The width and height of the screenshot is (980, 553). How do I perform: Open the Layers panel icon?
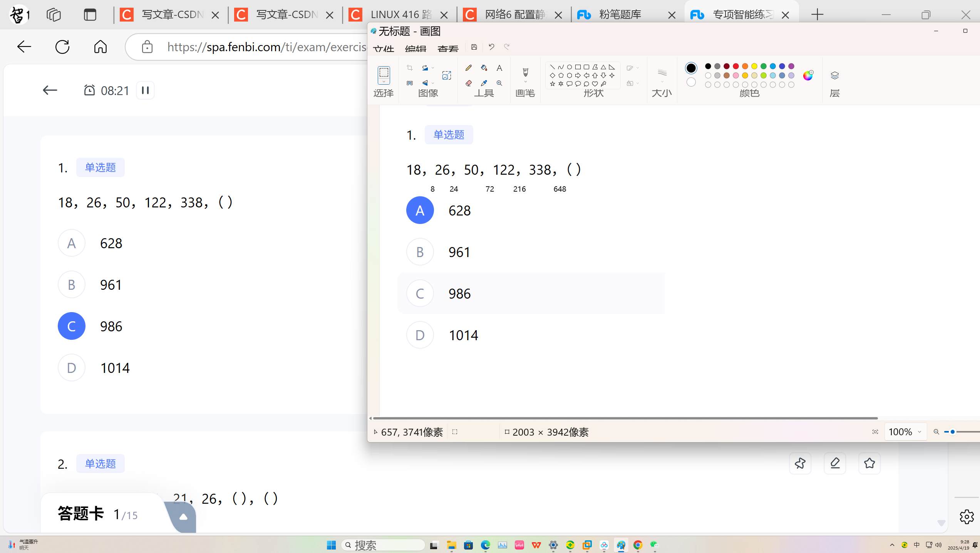tap(834, 75)
